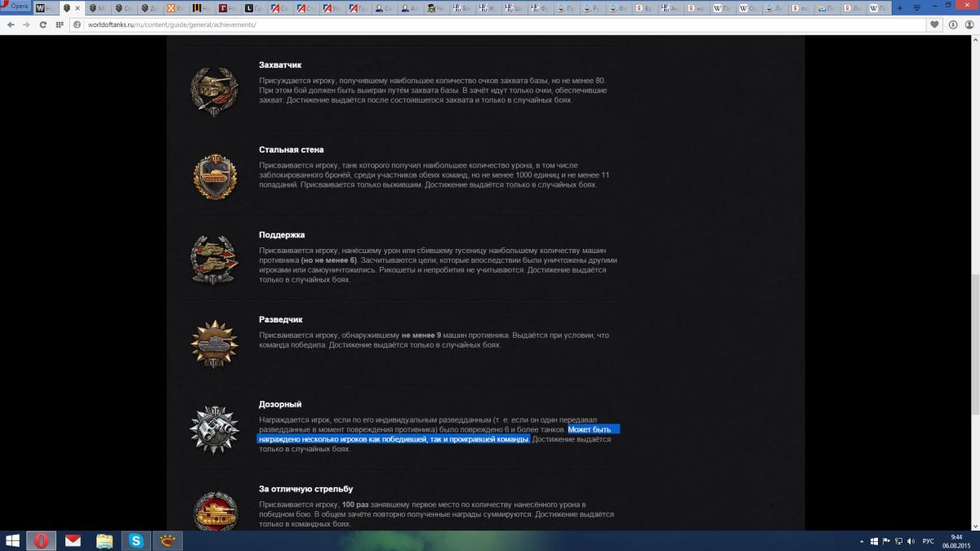Open the user profile icon in toolbar
The height and width of the screenshot is (551, 980).
coord(969,24)
